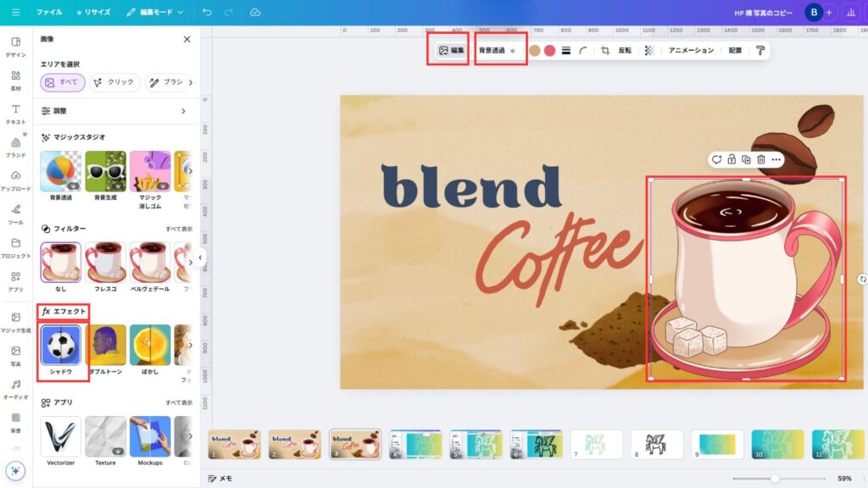Click the pink color swatch in the toolbar
Viewport: 868px width, 488px height.
549,51
